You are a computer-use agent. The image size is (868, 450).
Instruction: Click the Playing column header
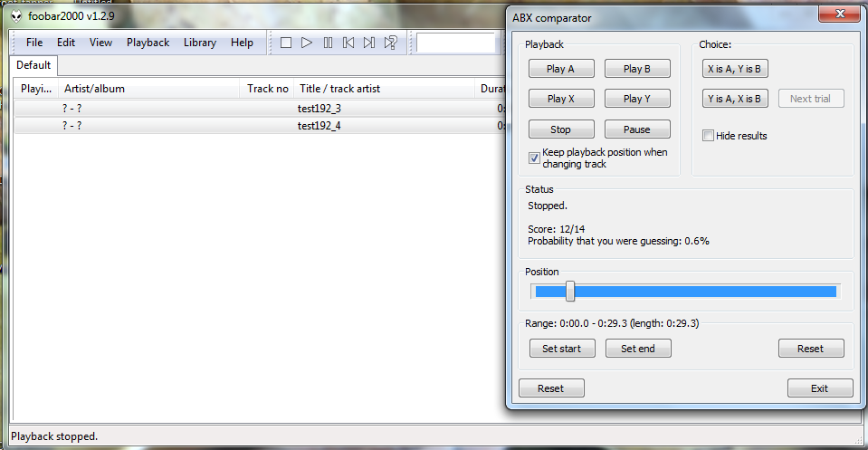click(36, 89)
